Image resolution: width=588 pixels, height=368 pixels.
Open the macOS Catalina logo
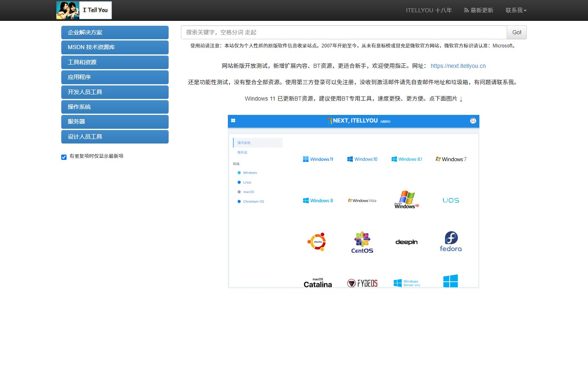coord(318,283)
